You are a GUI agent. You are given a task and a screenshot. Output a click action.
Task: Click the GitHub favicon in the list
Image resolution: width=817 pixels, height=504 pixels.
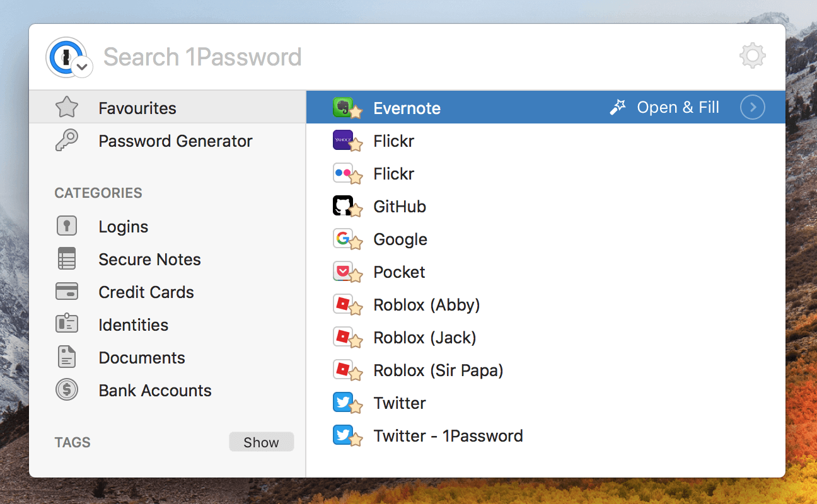click(342, 205)
